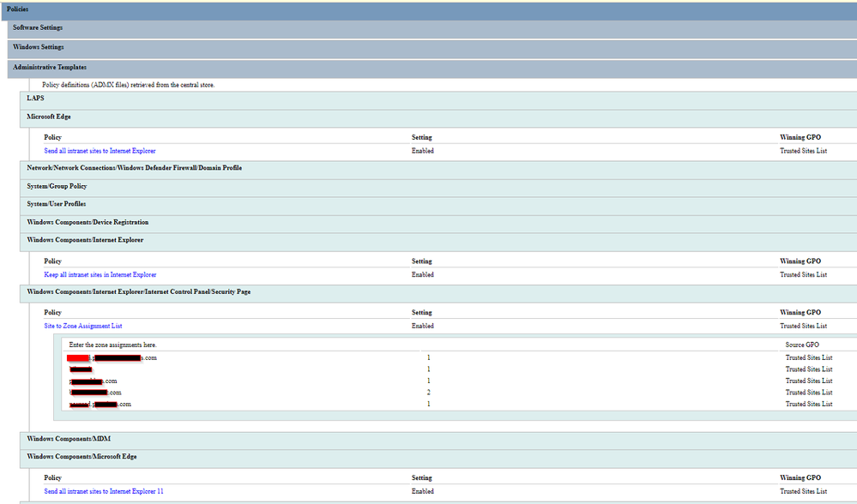Viewport: 857px width, 504px height.
Task: Click Setting header under top Microsoft Edge section
Action: [421, 138]
